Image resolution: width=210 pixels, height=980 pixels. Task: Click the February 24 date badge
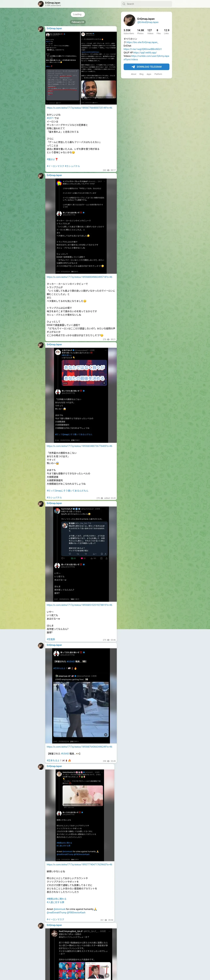pyautogui.click(x=77, y=22)
